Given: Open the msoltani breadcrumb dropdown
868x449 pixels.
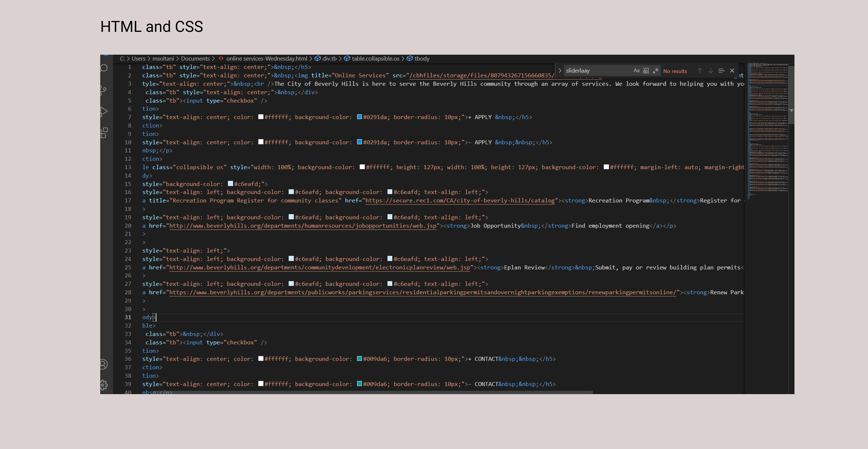Looking at the screenshot, I should (163, 58).
